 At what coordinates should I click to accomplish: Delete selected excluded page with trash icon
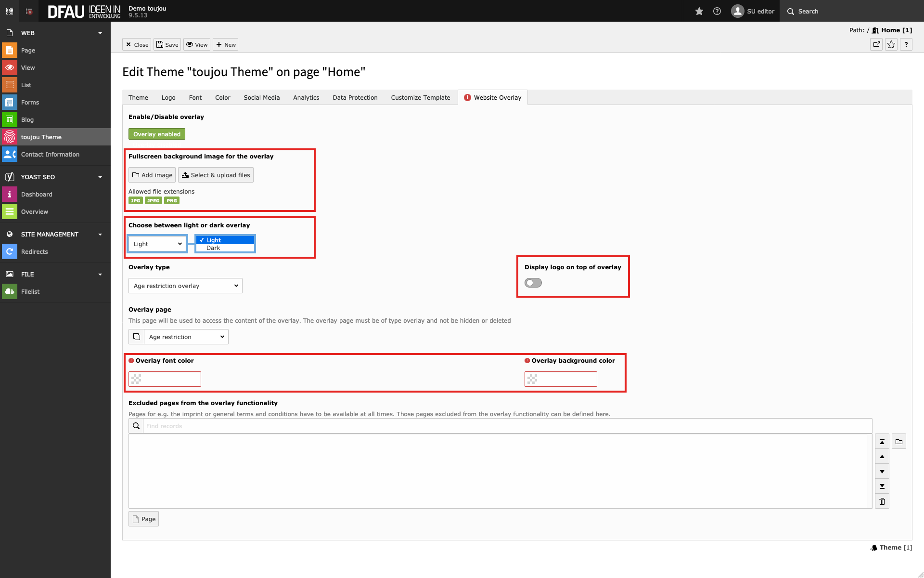point(882,501)
